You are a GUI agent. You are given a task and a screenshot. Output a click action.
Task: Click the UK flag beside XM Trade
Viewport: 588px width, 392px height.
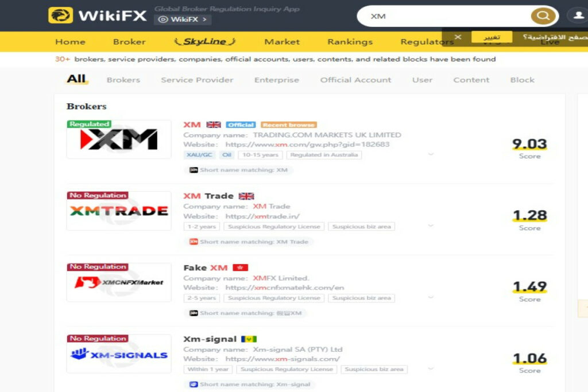point(246,196)
